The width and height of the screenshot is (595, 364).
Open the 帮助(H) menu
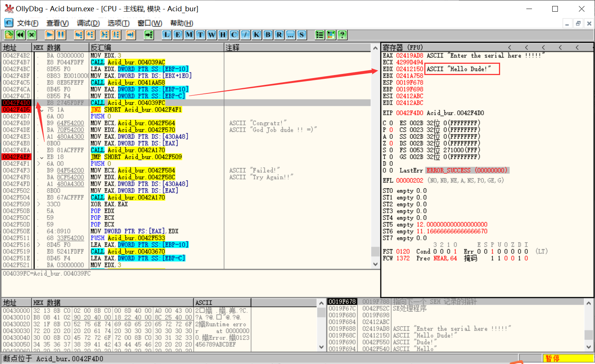[x=182, y=23]
